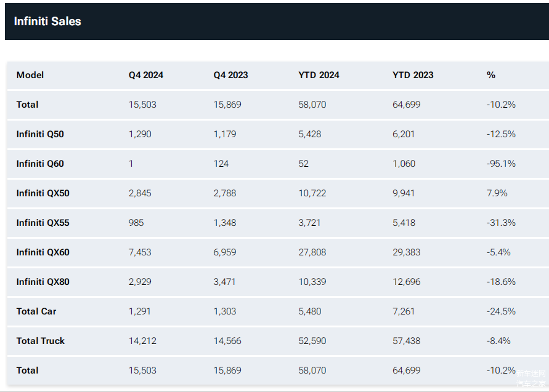This screenshot has height=392, width=549.
Task: Click the Total Truck row label
Action: coord(40,341)
